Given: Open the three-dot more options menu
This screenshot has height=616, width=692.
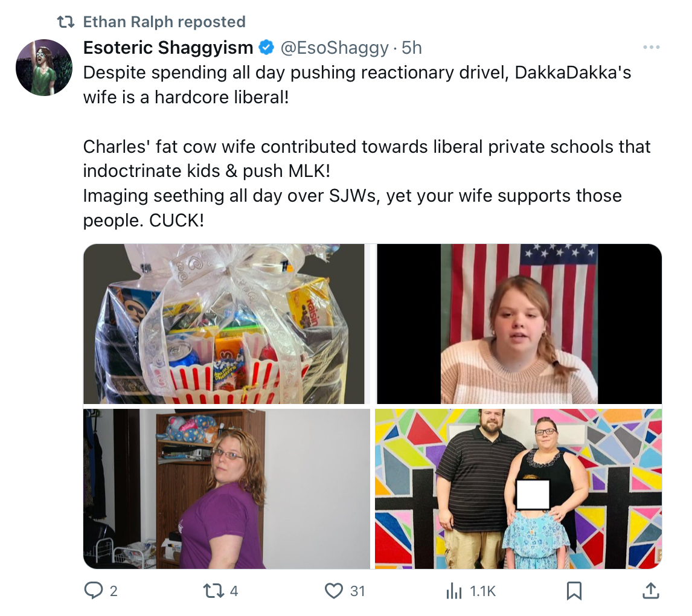Looking at the screenshot, I should point(652,47).
